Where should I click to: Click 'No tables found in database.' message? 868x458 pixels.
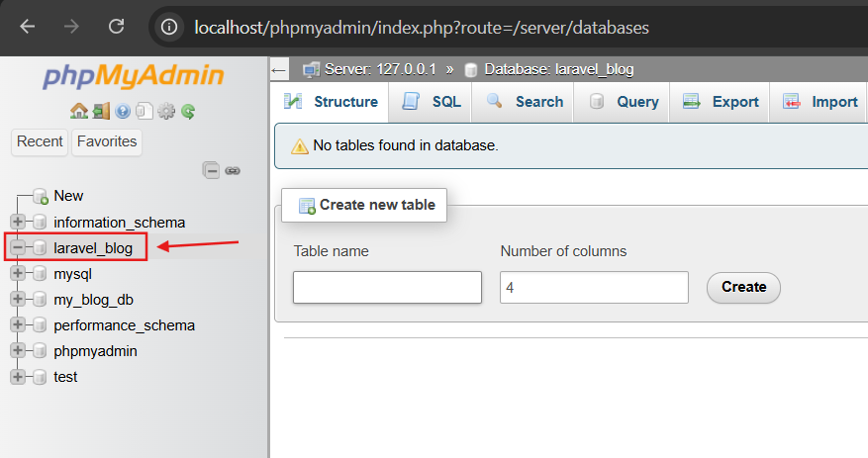[x=405, y=145]
